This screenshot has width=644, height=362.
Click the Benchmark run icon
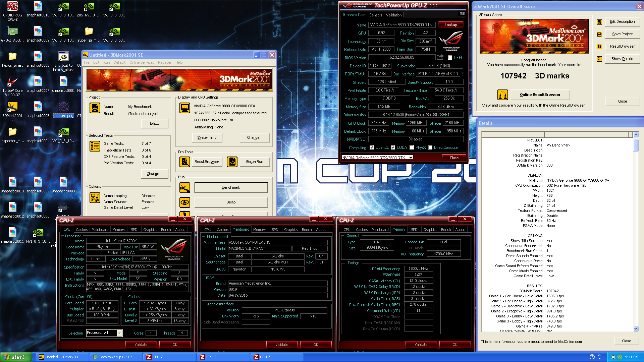point(185,188)
